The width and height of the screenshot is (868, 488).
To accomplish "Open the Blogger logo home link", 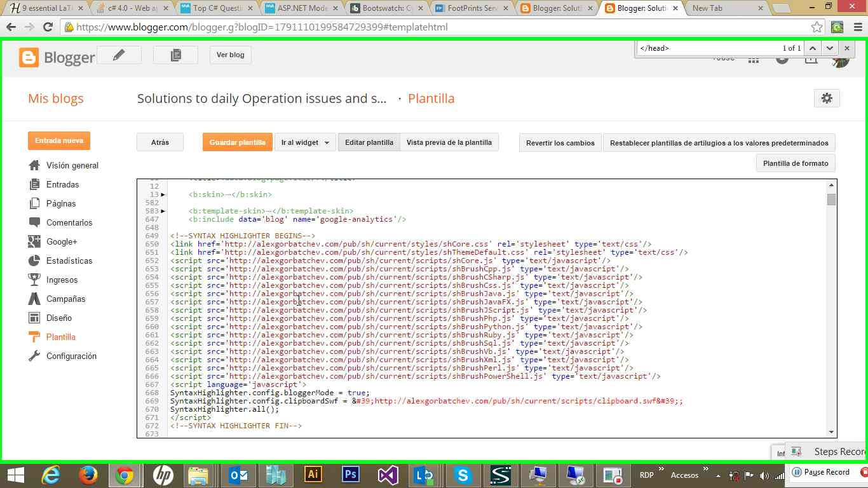I will coord(57,58).
